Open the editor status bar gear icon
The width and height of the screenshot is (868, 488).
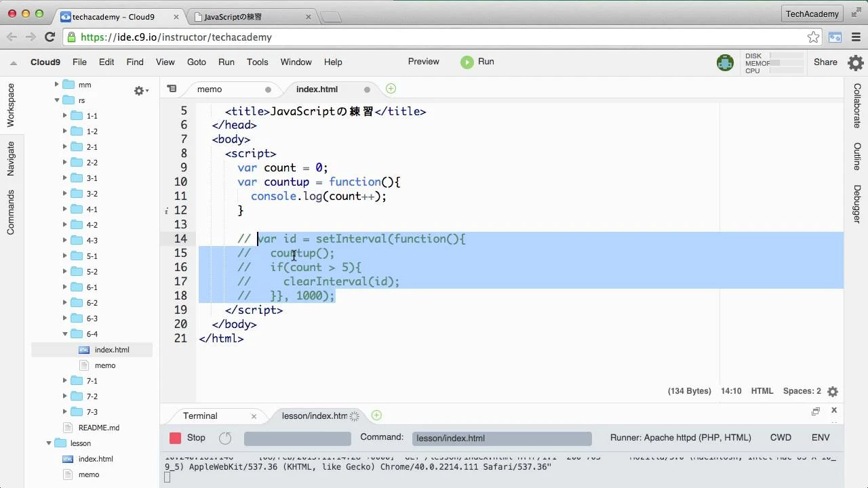coord(833,391)
